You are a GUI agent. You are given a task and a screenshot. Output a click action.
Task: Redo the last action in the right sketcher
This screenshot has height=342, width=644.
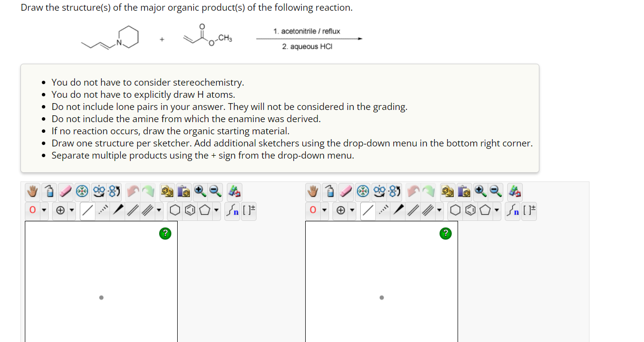(428, 192)
